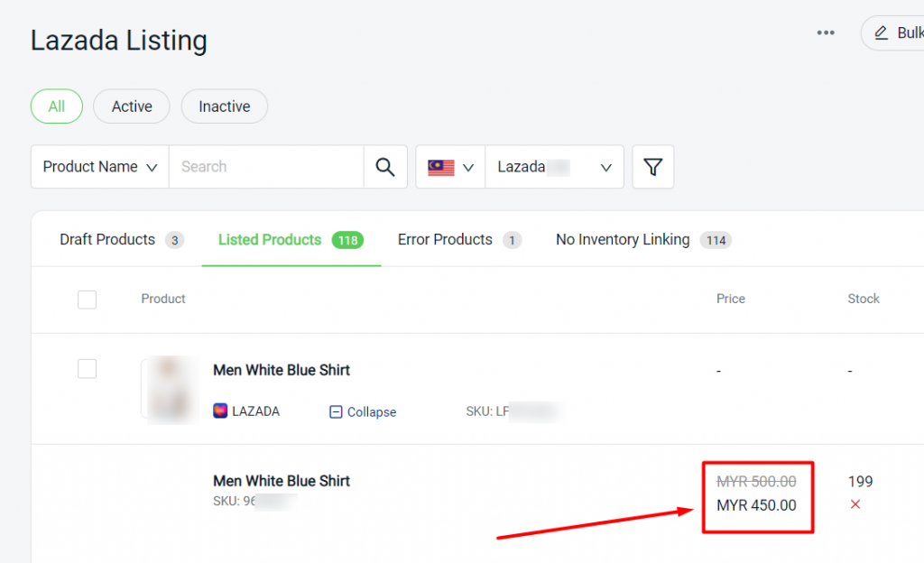Click the LAZADA channel label
Image resolution: width=924 pixels, height=563 pixels.
pos(255,411)
